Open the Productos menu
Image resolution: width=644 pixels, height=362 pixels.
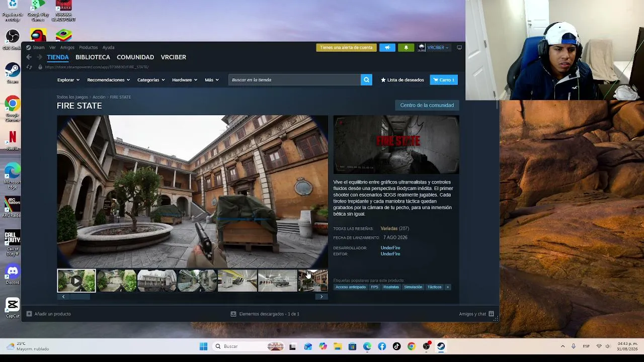88,48
